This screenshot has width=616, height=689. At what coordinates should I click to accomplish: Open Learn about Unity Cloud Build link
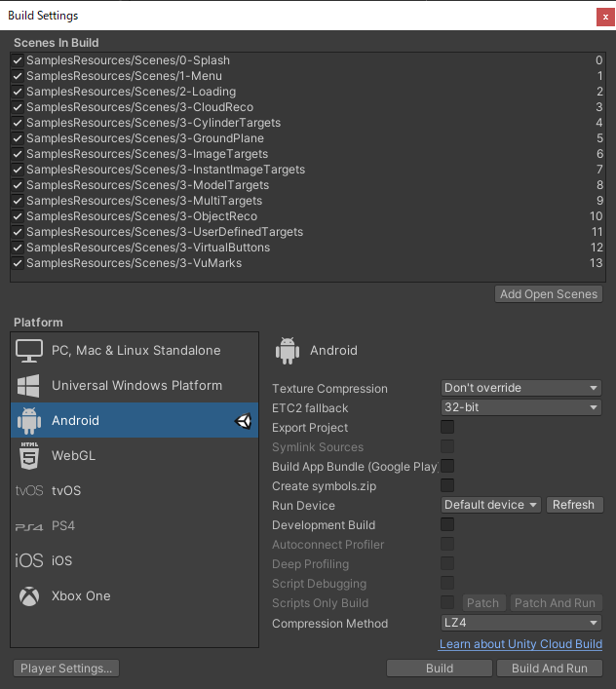click(x=520, y=644)
